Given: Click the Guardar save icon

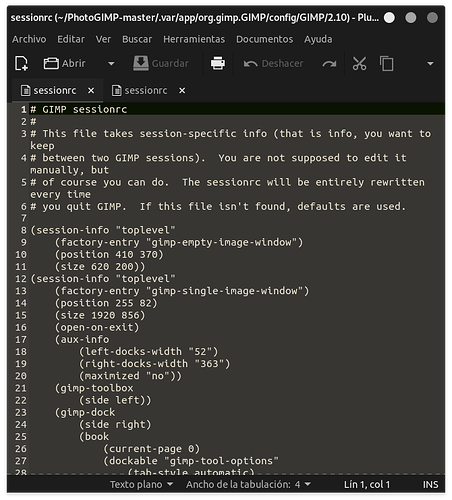Looking at the screenshot, I should pyautogui.click(x=141, y=63).
